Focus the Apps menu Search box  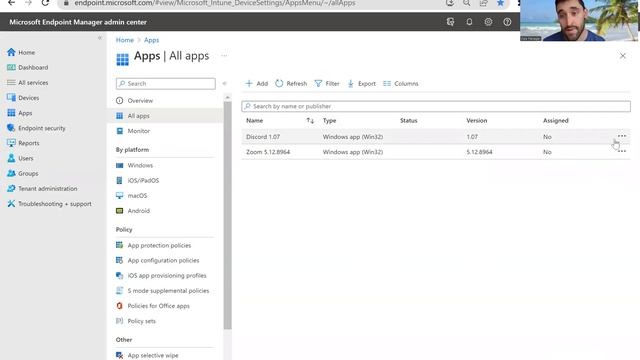166,83
